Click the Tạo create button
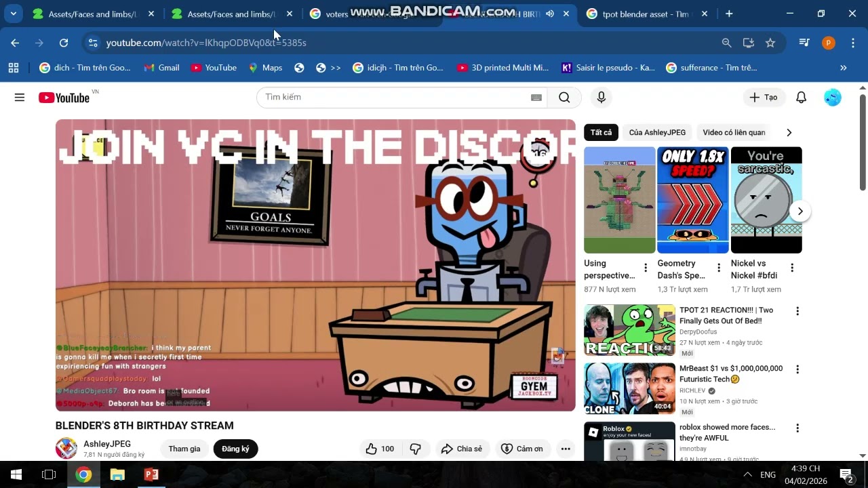868x488 pixels. 764,98
